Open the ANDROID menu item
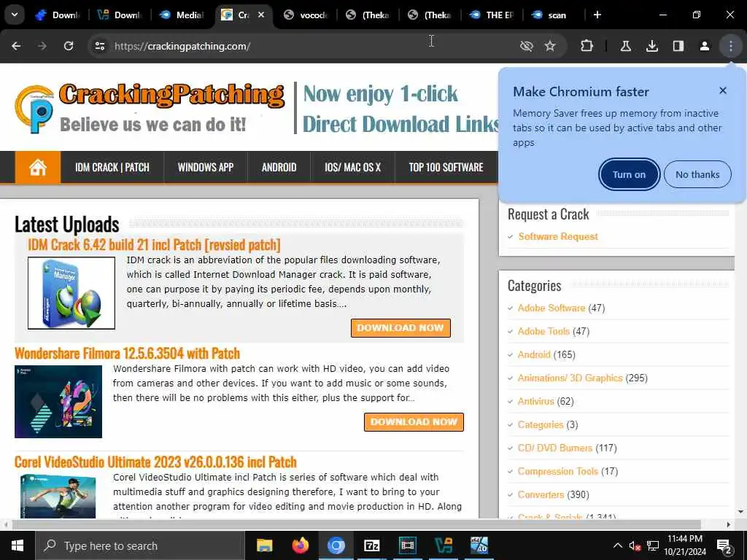 point(279,167)
